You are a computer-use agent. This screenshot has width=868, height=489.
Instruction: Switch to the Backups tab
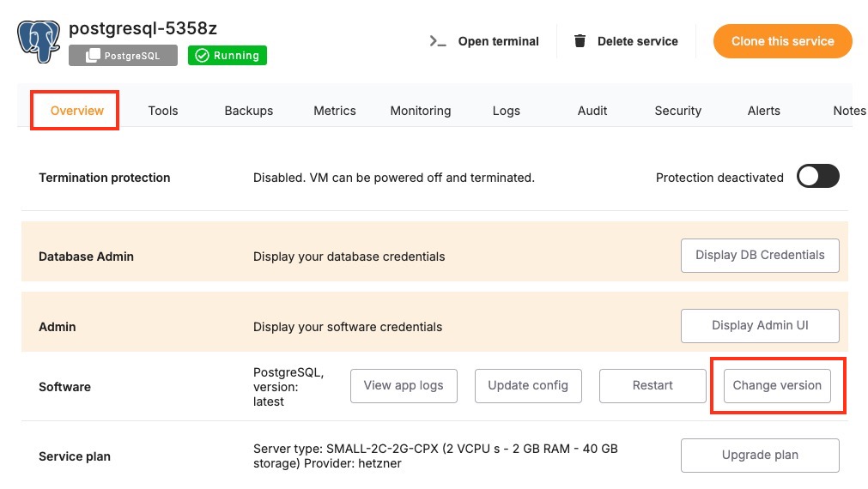(249, 111)
